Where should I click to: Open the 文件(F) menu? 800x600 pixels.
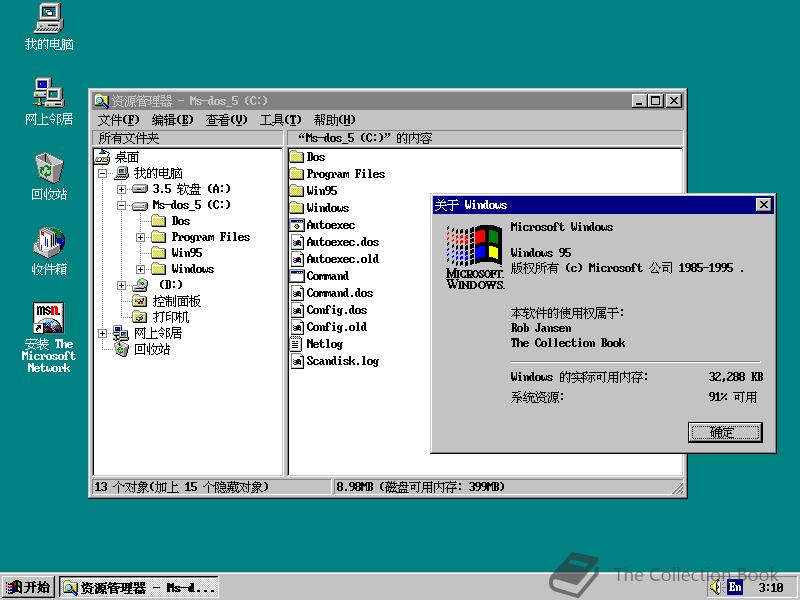(x=118, y=120)
